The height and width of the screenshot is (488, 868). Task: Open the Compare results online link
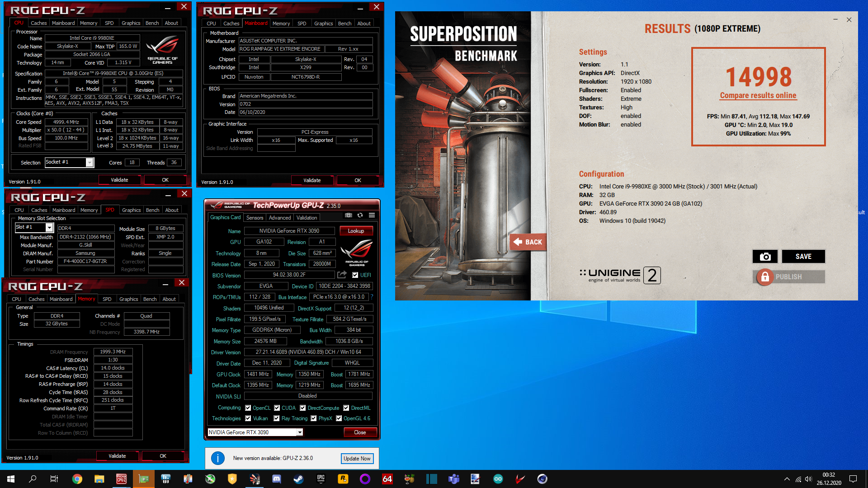pos(758,95)
